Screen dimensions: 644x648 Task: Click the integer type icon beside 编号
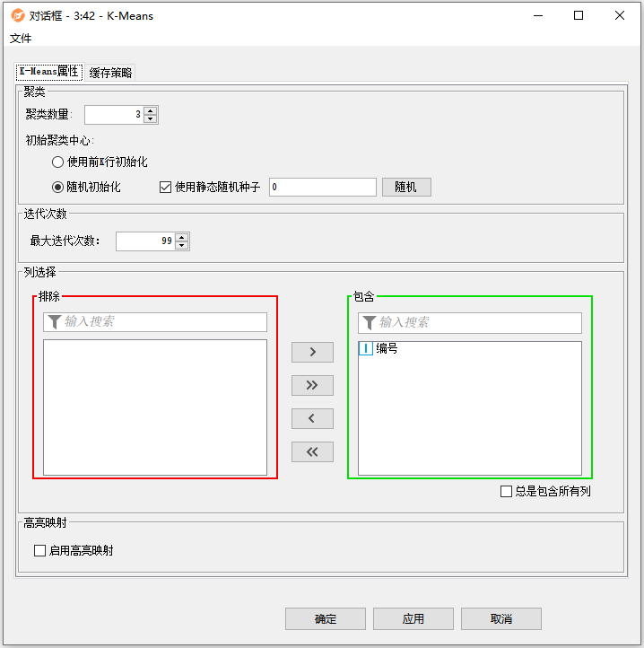[x=366, y=348]
